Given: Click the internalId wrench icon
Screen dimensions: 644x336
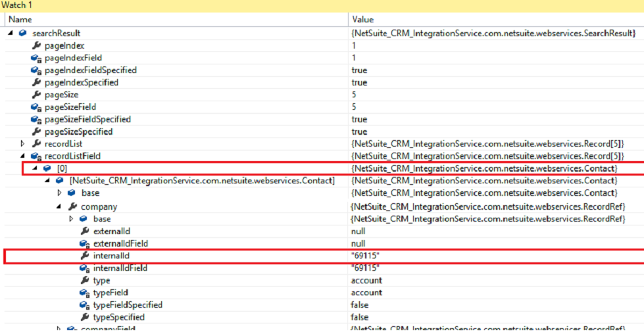Looking at the screenshot, I should 85,256.
